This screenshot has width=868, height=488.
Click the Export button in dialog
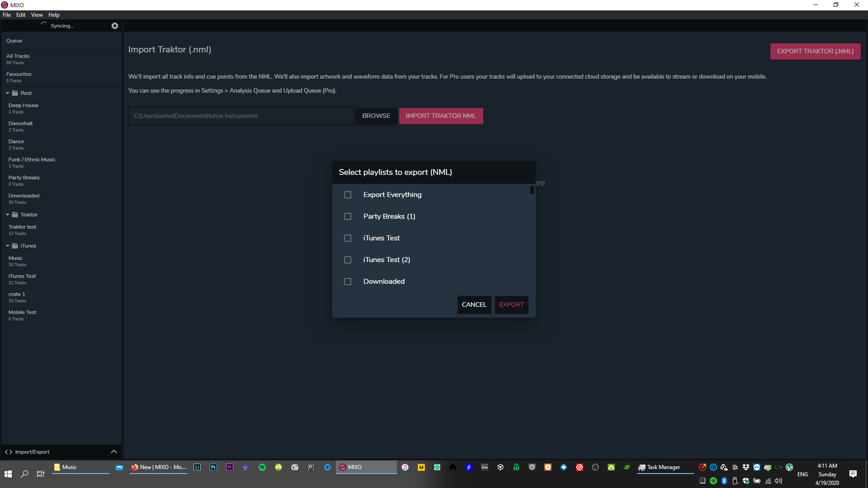point(512,305)
